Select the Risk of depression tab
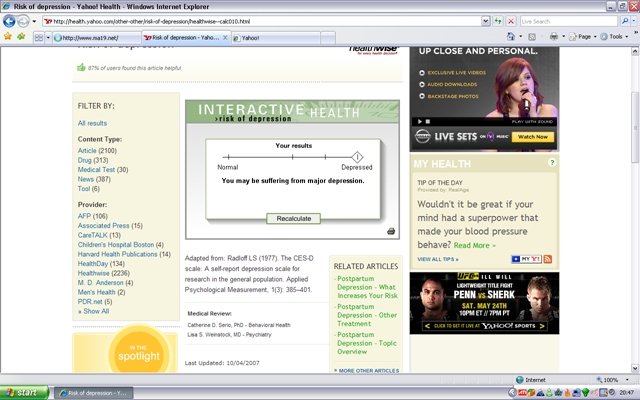Viewport: 640px width, 400px height. click(182, 38)
